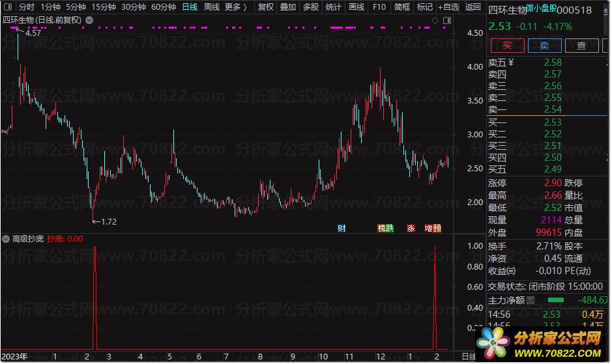
Task: Click the 跌 event marker
Action: pos(390,228)
